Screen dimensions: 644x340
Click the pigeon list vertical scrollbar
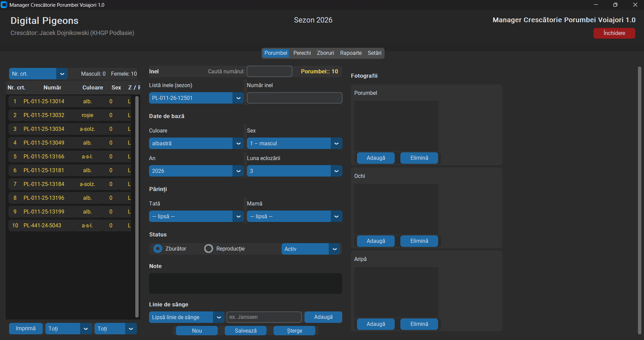pyautogui.click(x=137, y=206)
